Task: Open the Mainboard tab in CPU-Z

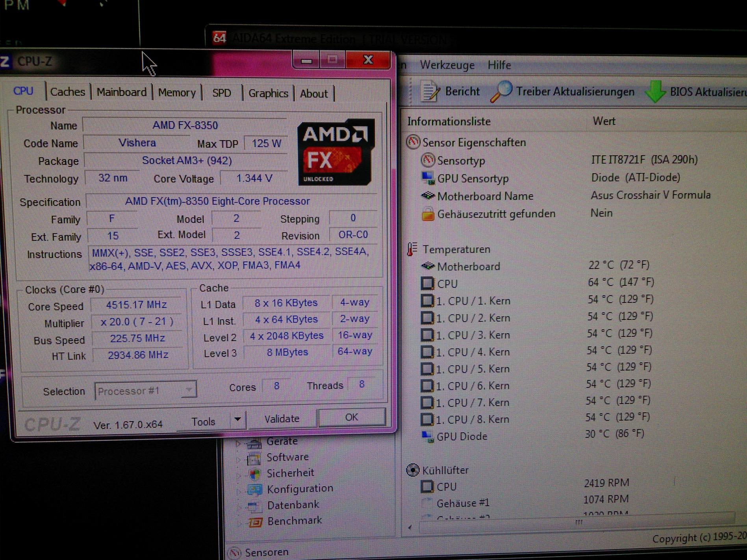Action: coord(122,92)
